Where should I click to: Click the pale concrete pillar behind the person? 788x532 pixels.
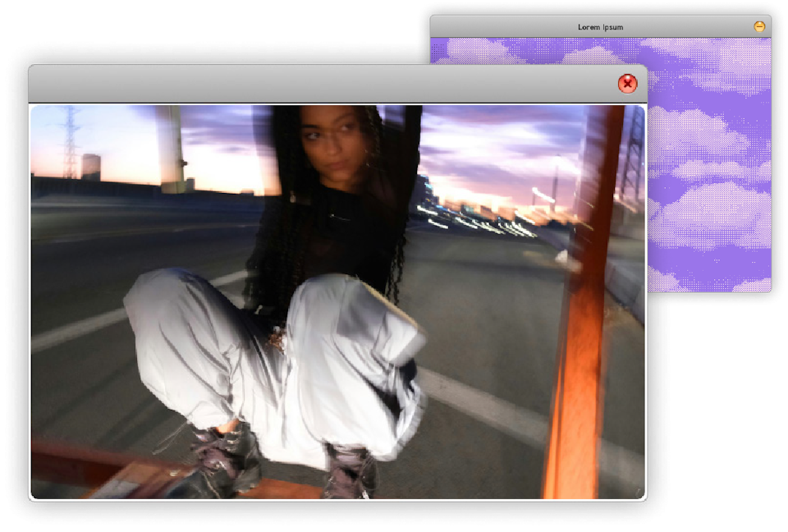tap(171, 148)
